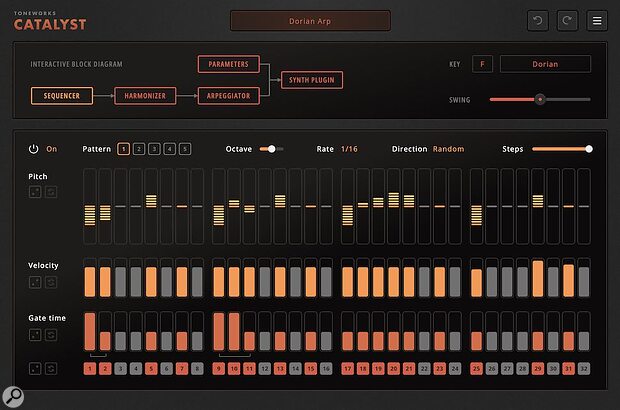Image resolution: width=620 pixels, height=410 pixels.
Task: Click the step 20 pitch bar
Action: pyautogui.click(x=393, y=206)
